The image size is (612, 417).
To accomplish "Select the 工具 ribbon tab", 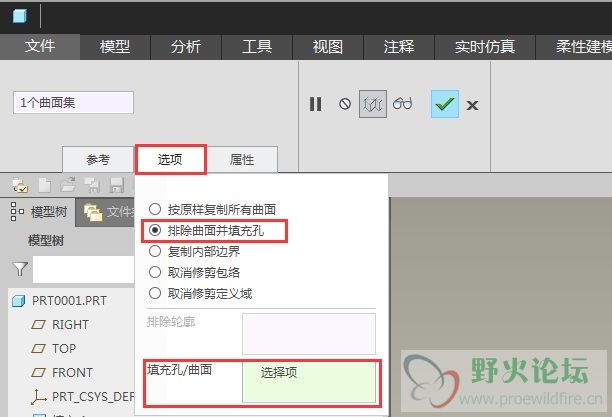I will click(x=257, y=47).
